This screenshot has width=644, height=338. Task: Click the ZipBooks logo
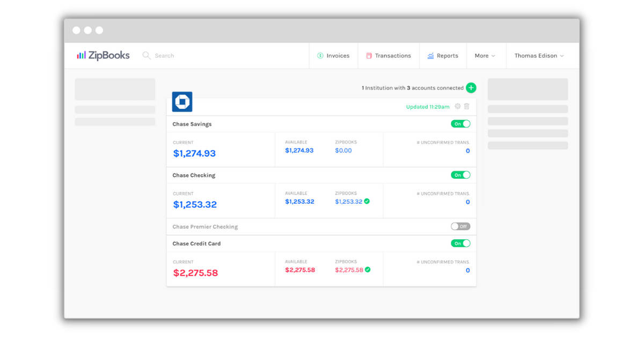[104, 55]
